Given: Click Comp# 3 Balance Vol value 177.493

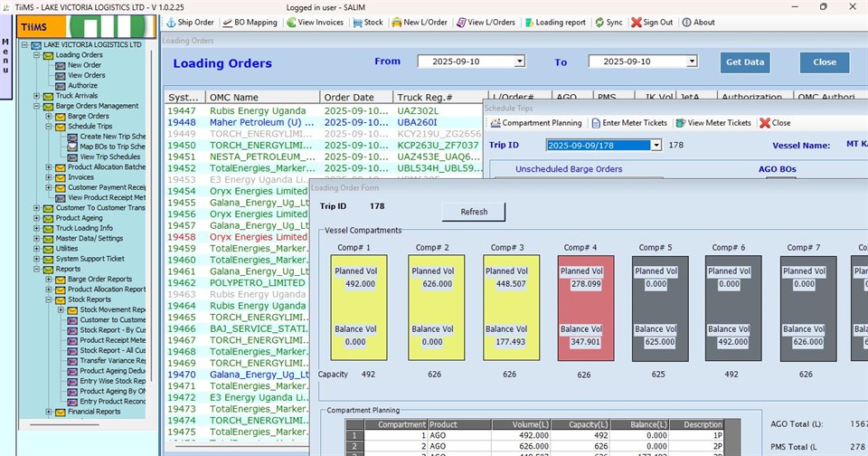Looking at the screenshot, I should (x=510, y=342).
